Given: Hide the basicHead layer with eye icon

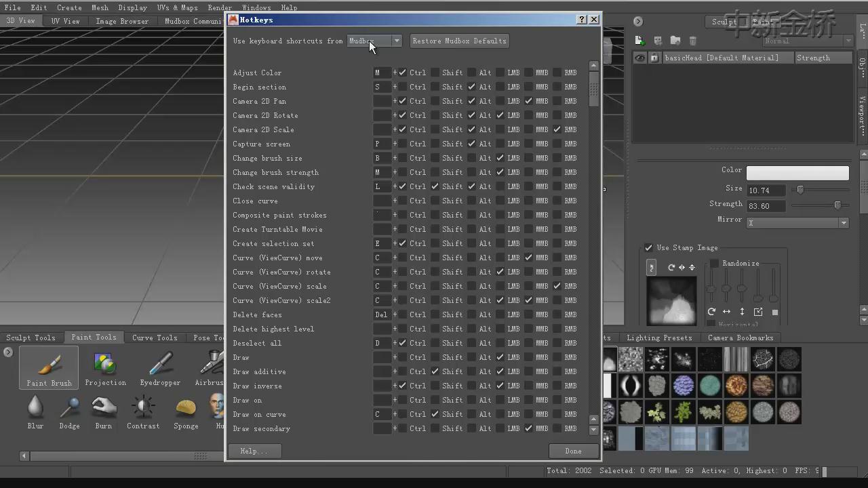Looking at the screenshot, I should (640, 58).
